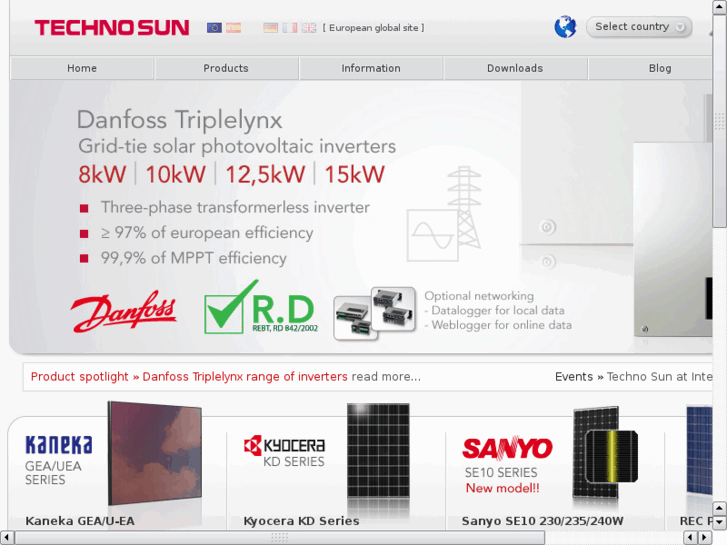Click the '8kW' power rating text
This screenshot has height=545, width=727.
(102, 175)
